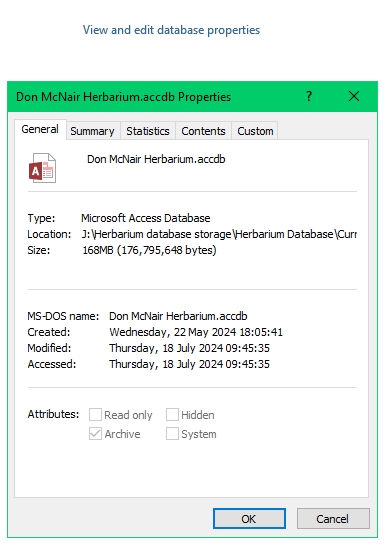
Task: Toggle the Hidden attribute checkbox
Action: point(172,415)
